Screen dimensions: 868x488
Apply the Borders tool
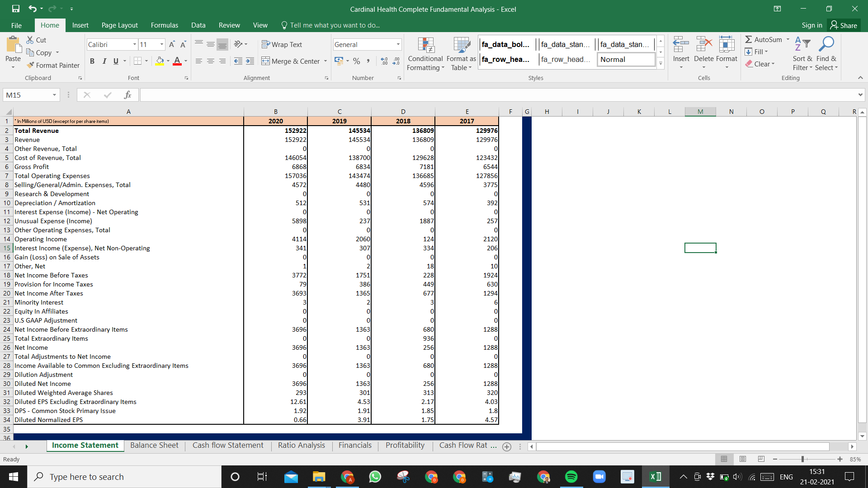coord(138,61)
